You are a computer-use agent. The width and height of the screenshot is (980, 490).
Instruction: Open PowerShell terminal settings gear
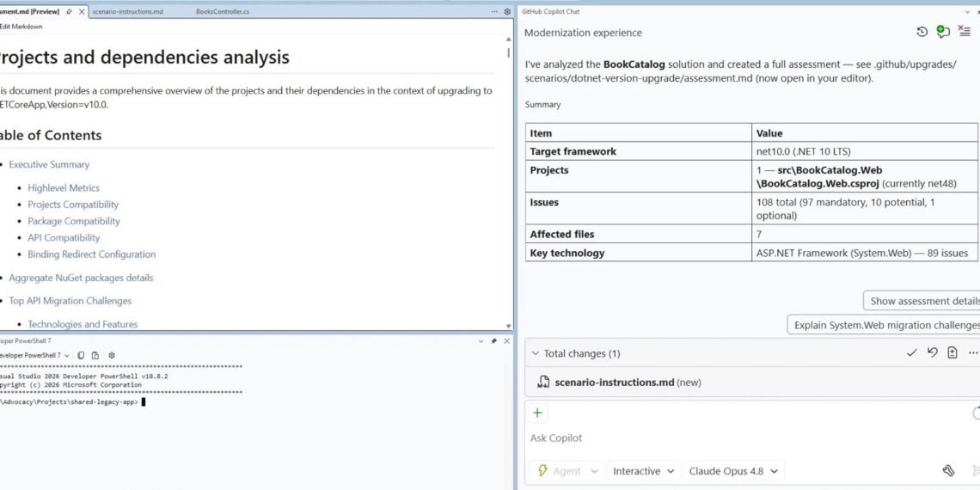tap(111, 355)
